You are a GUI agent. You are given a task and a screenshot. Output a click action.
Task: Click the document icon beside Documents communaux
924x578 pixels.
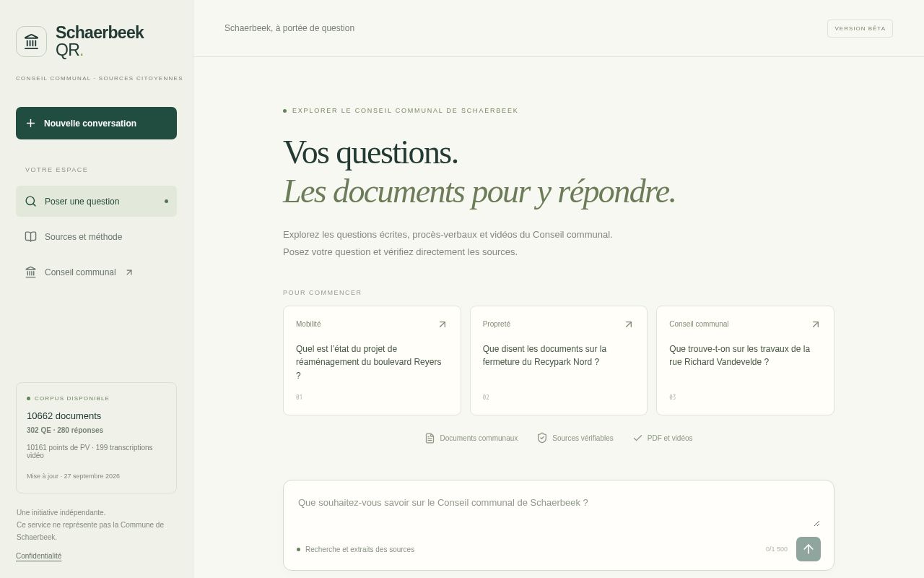pos(430,438)
